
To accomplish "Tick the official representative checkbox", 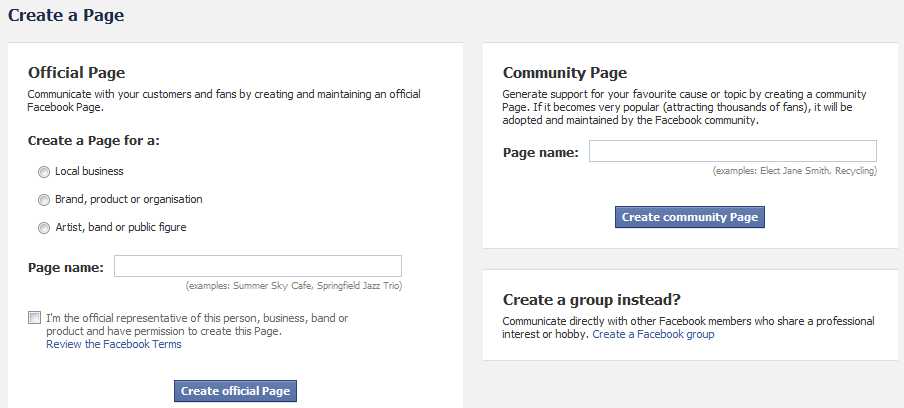I will click(35, 318).
